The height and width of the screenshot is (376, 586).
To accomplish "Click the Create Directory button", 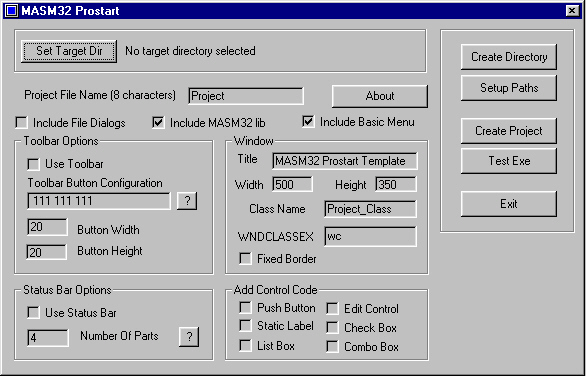I will 509,57.
